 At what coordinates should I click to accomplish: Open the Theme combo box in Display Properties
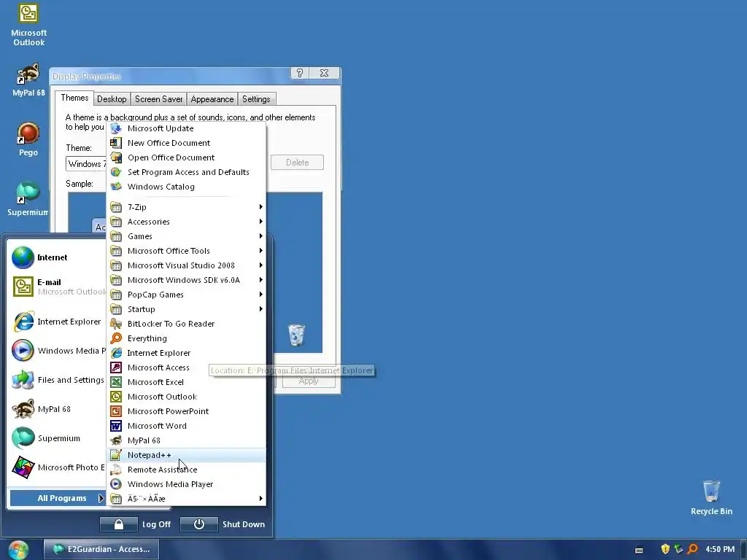[86, 164]
